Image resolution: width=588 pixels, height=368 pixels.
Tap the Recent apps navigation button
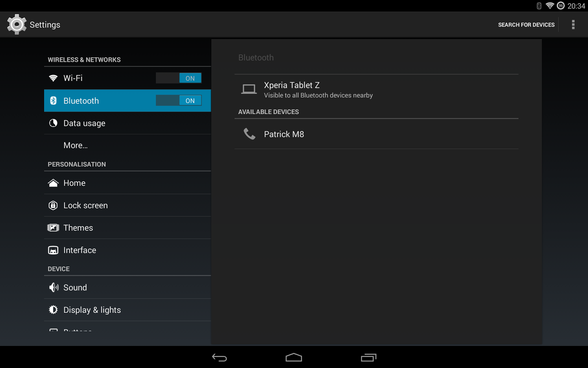[x=369, y=357]
